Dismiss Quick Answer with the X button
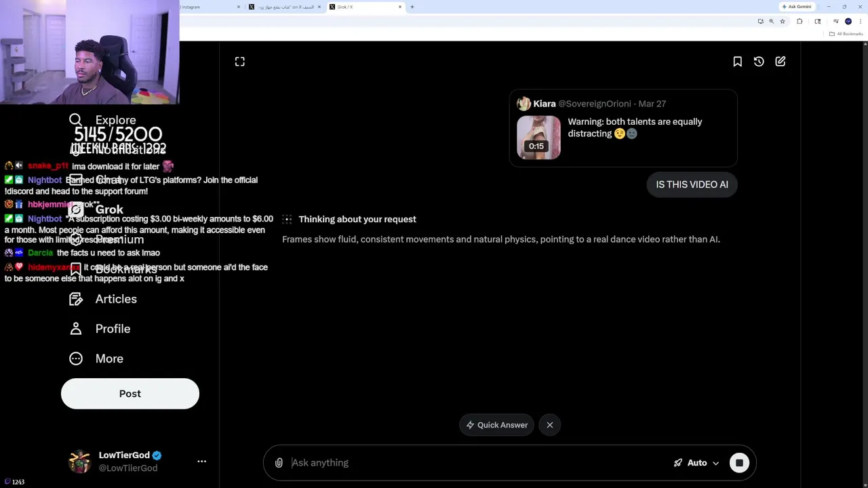This screenshot has height=488, width=868. pyautogui.click(x=550, y=425)
